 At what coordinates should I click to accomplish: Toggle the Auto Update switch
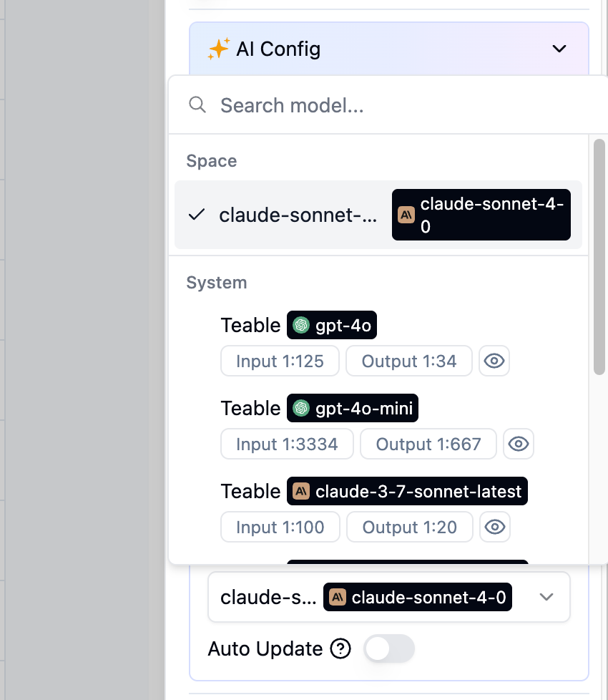[x=389, y=648]
